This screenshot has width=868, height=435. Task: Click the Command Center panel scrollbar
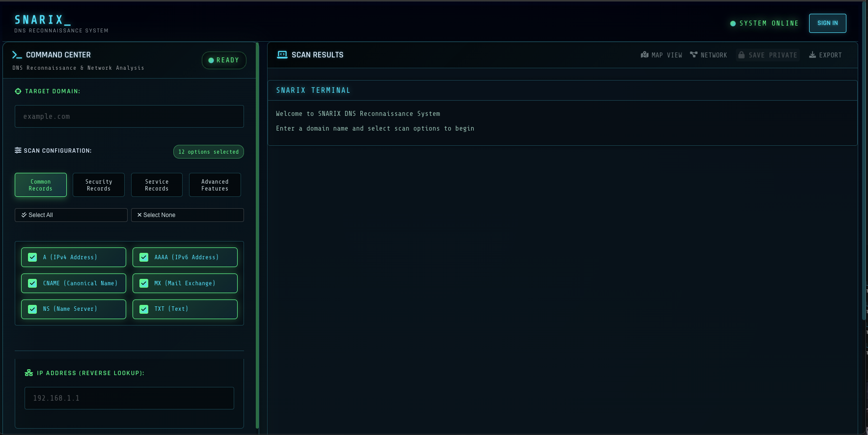pyautogui.click(x=257, y=236)
